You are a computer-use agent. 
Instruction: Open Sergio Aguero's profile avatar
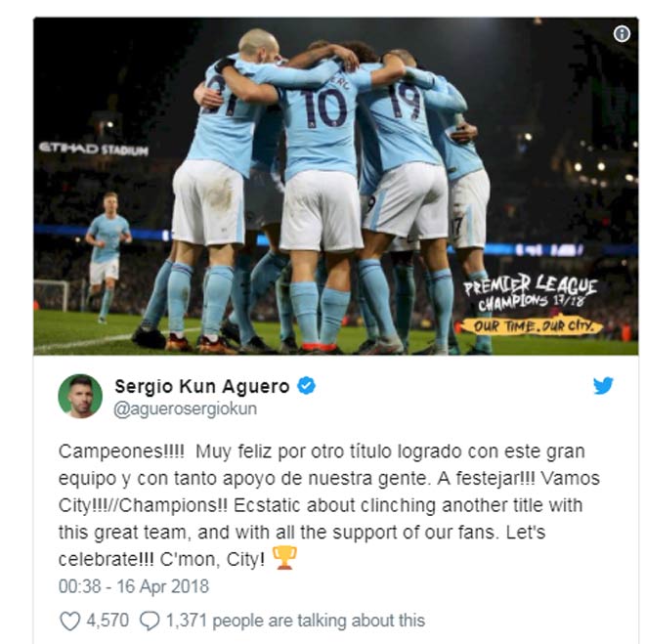[80, 396]
